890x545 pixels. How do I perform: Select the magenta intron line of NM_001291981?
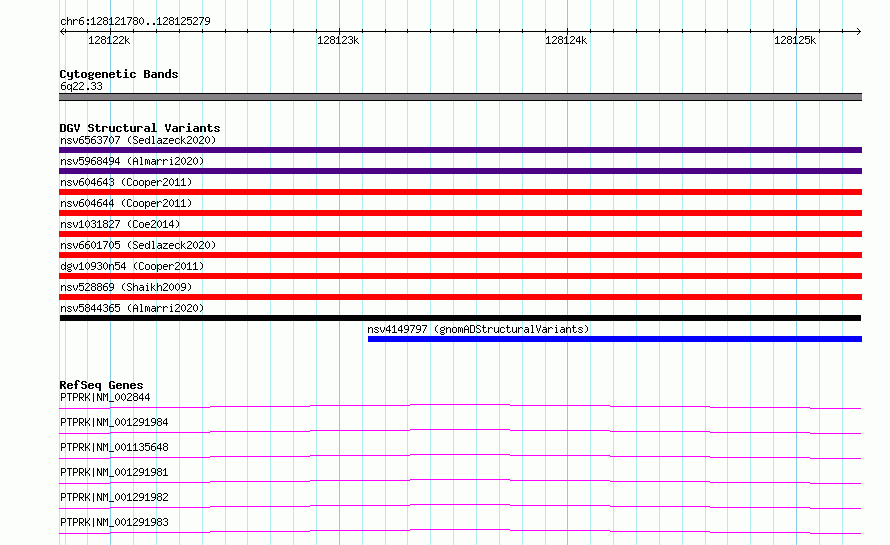tap(460, 480)
